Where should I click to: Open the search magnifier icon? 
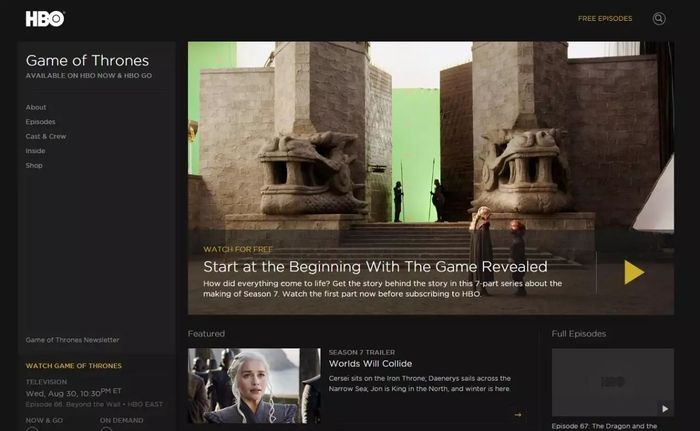tap(659, 18)
